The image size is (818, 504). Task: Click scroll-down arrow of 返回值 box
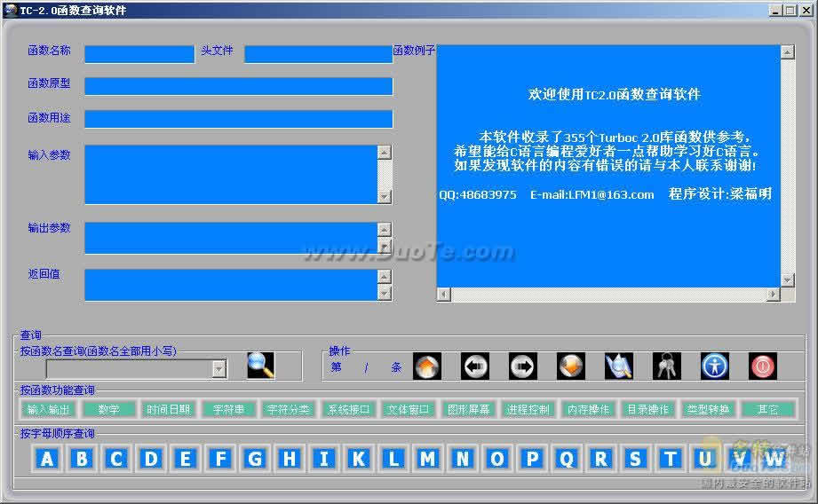[385, 294]
